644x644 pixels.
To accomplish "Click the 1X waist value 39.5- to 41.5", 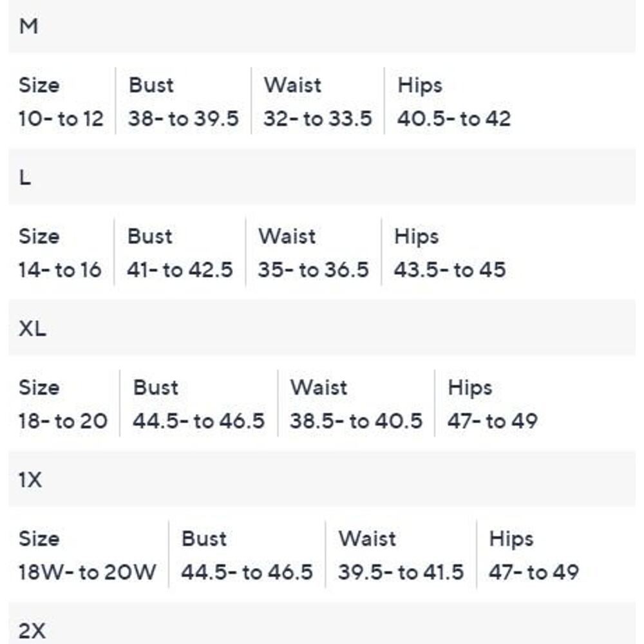I will pos(401,572).
